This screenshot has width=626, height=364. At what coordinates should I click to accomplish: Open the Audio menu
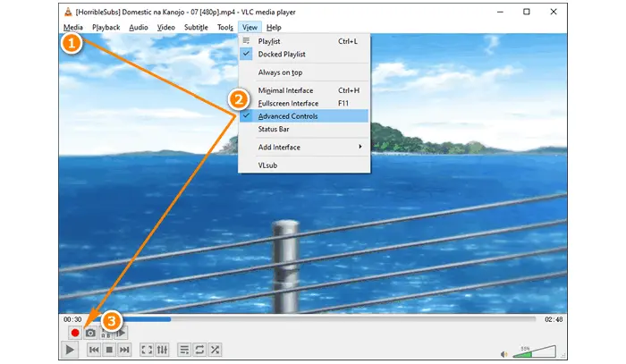[139, 27]
